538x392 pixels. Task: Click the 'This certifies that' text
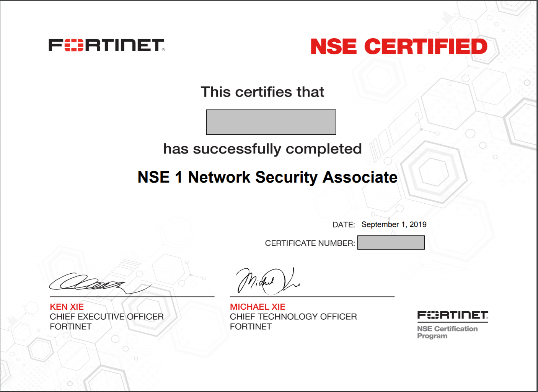262,92
